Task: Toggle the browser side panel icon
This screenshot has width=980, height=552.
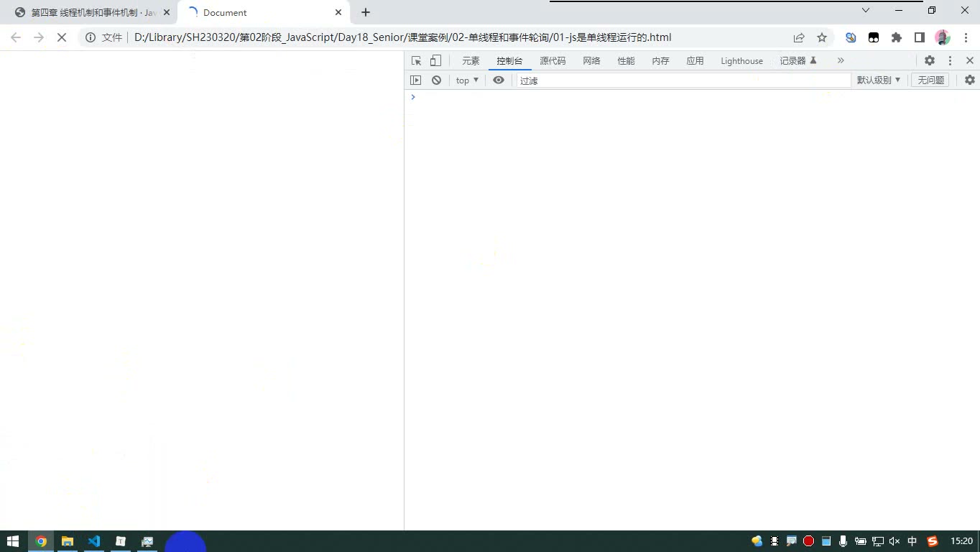Action: click(x=920, y=37)
